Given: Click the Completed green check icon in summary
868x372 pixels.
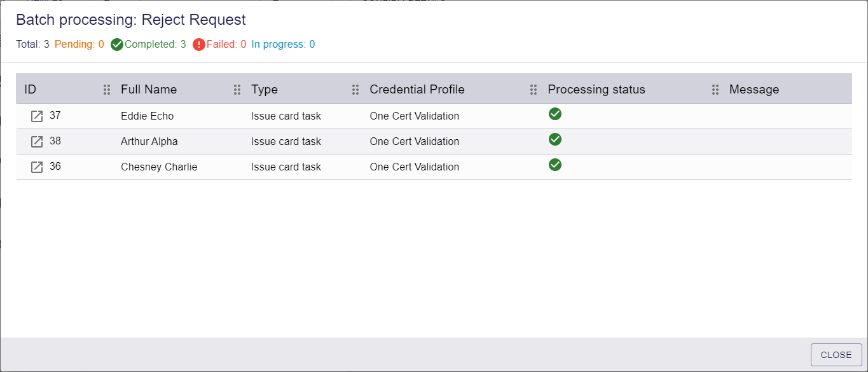Looking at the screenshot, I should 117,45.
